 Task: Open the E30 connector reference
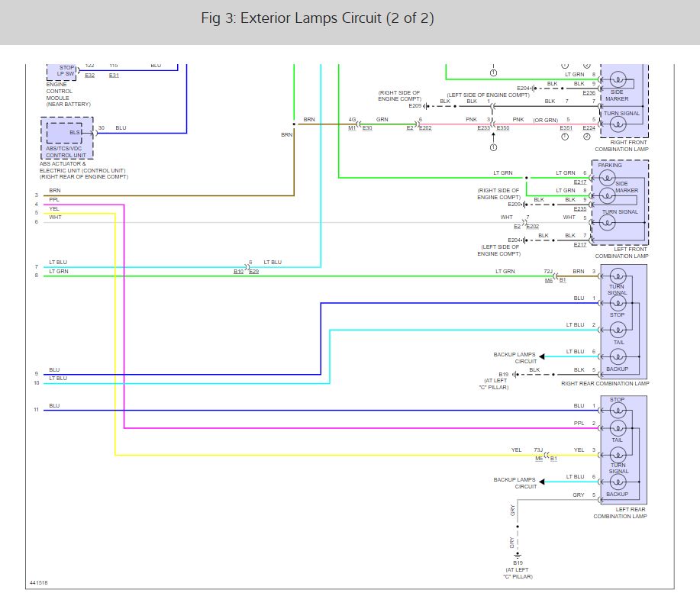tap(367, 128)
